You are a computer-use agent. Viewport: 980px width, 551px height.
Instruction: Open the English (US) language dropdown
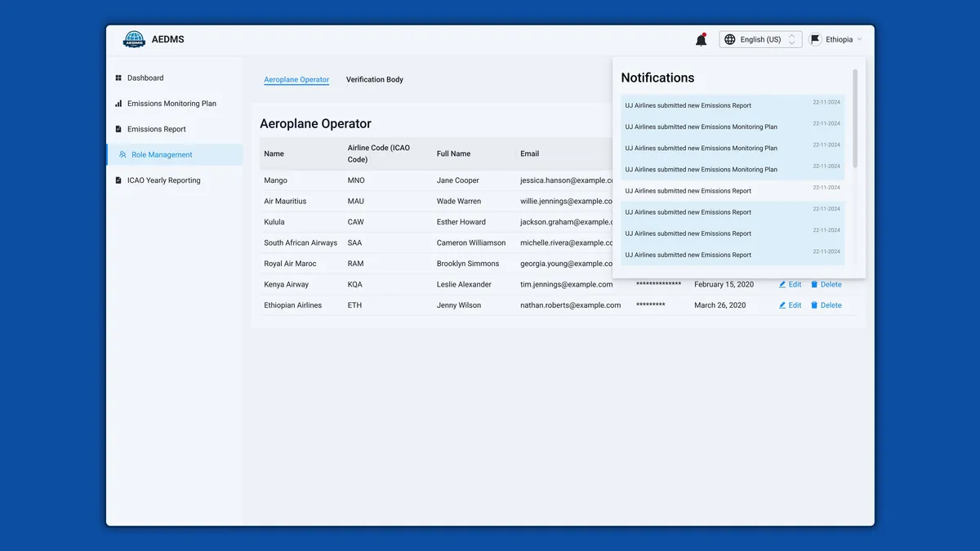pos(760,39)
